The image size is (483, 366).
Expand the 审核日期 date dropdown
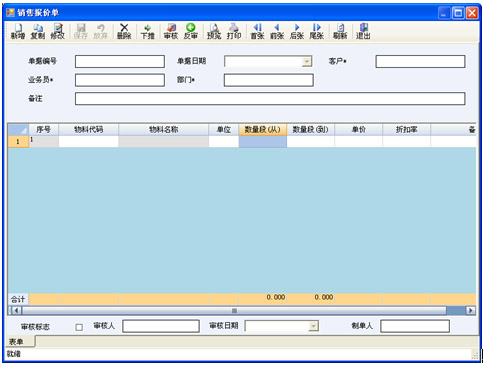[x=313, y=326]
